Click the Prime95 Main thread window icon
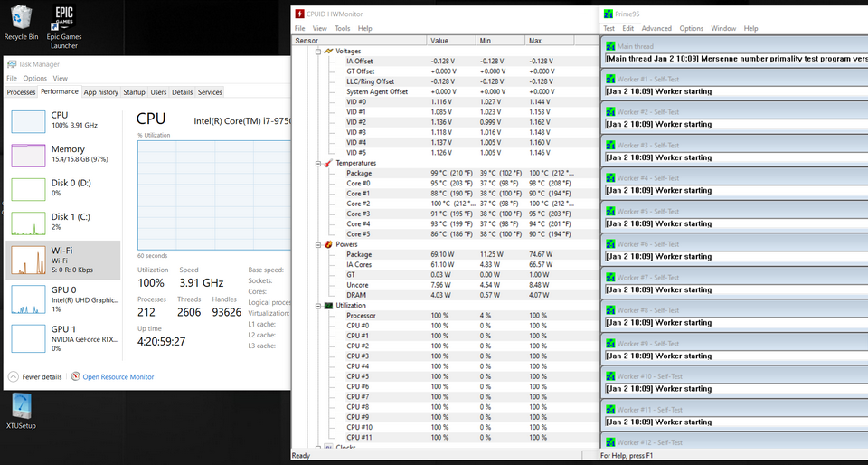 [x=610, y=46]
